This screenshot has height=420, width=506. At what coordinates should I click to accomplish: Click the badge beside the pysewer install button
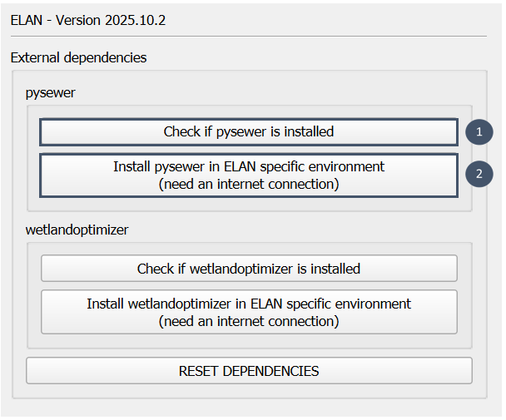tap(479, 174)
